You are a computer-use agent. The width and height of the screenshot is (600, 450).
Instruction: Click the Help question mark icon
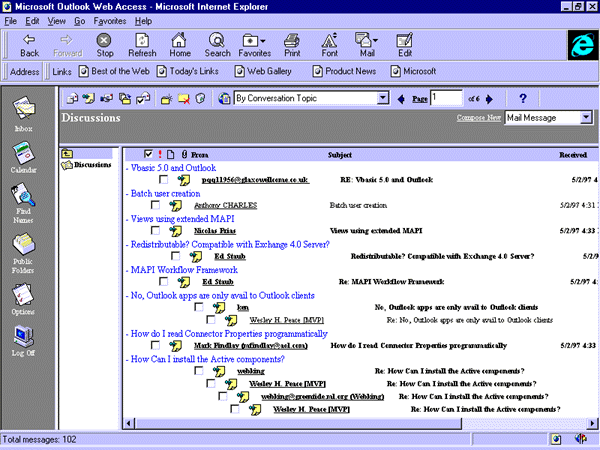pos(522,98)
